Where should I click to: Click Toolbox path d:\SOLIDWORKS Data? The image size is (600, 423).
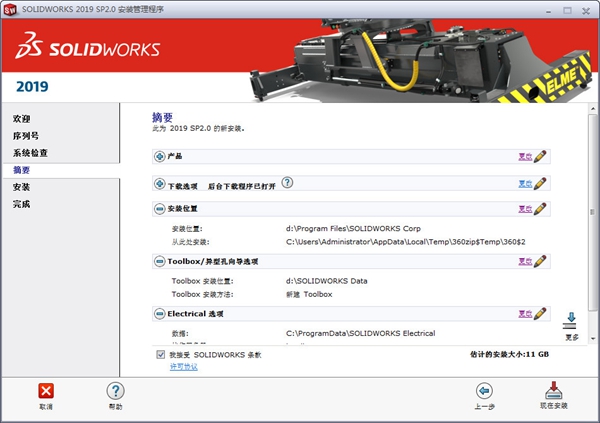pos(326,281)
